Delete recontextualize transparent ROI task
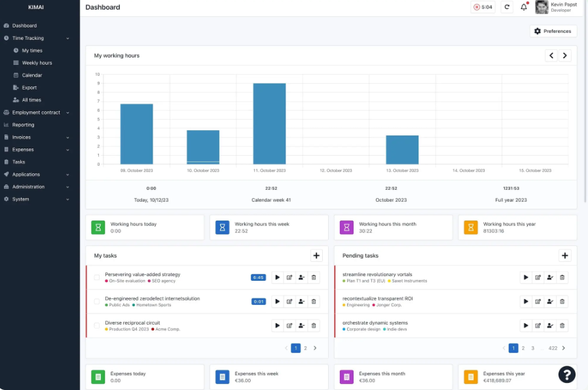This screenshot has width=588, height=390. pyautogui.click(x=562, y=302)
